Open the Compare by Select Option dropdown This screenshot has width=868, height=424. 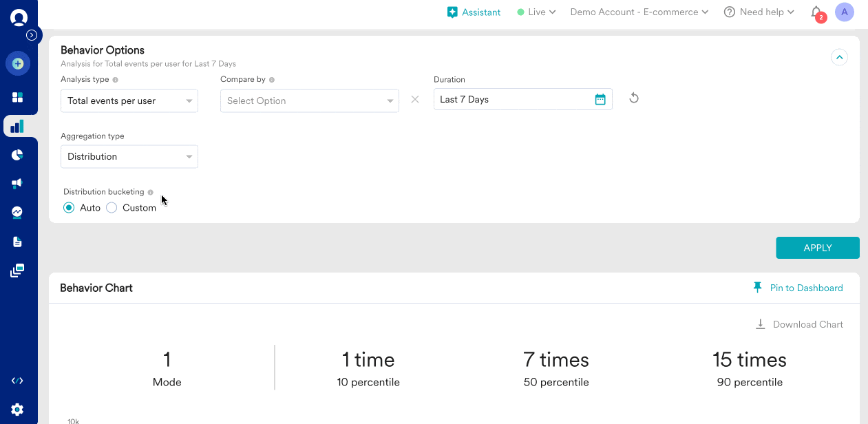point(309,101)
